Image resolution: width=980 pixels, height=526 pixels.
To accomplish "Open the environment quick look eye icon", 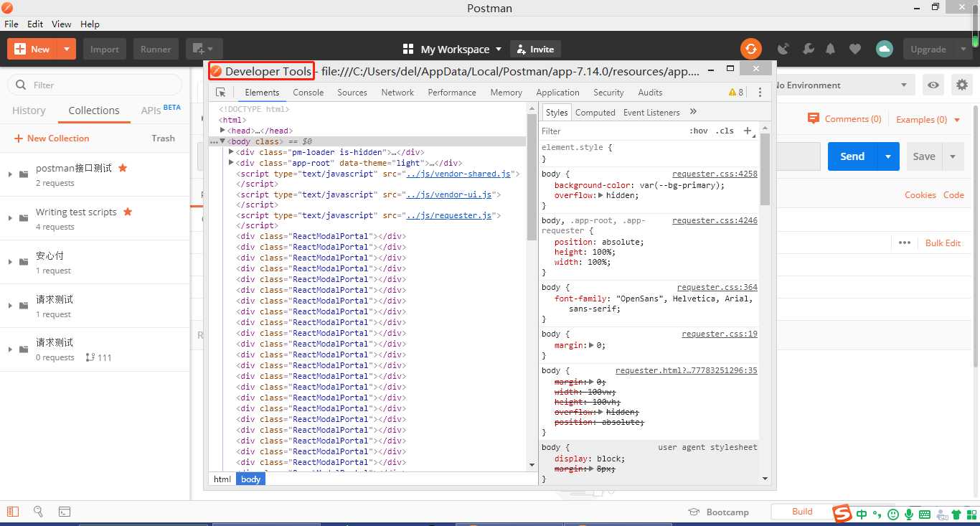I will (x=933, y=85).
